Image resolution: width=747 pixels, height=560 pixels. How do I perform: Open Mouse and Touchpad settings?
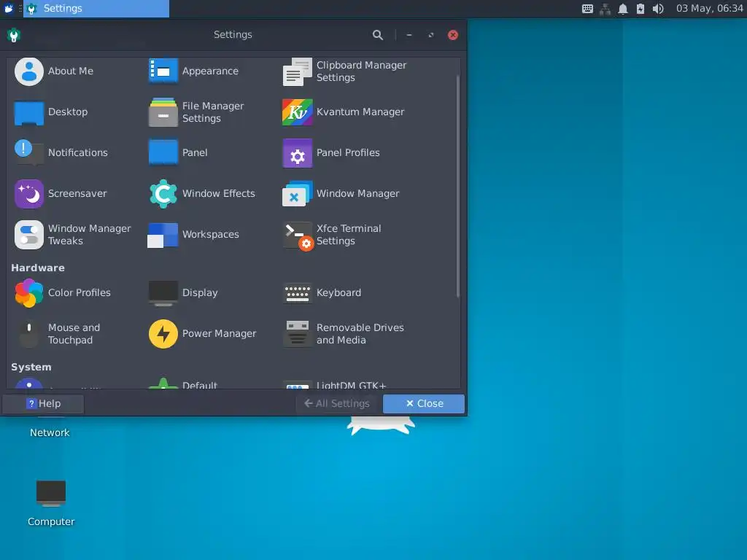pos(57,334)
